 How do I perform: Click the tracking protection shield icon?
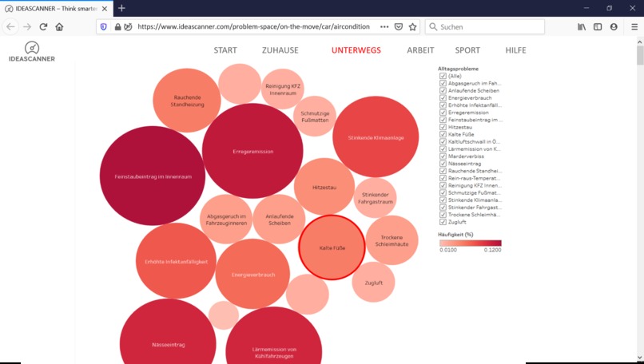tap(104, 26)
